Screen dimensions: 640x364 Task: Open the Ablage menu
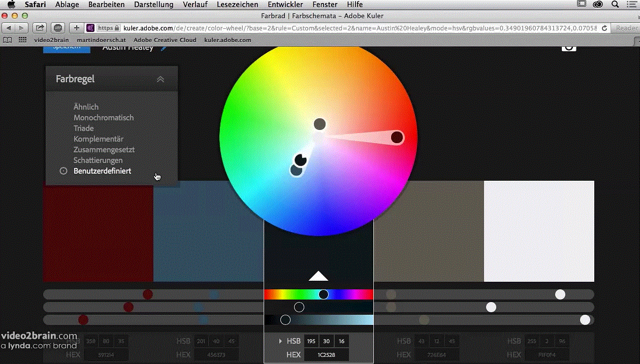click(67, 5)
